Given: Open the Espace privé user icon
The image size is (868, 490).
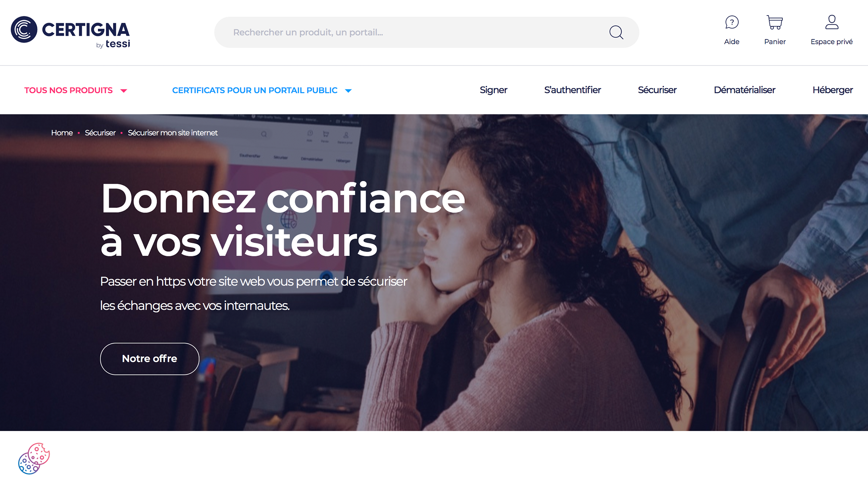Looking at the screenshot, I should click(831, 22).
